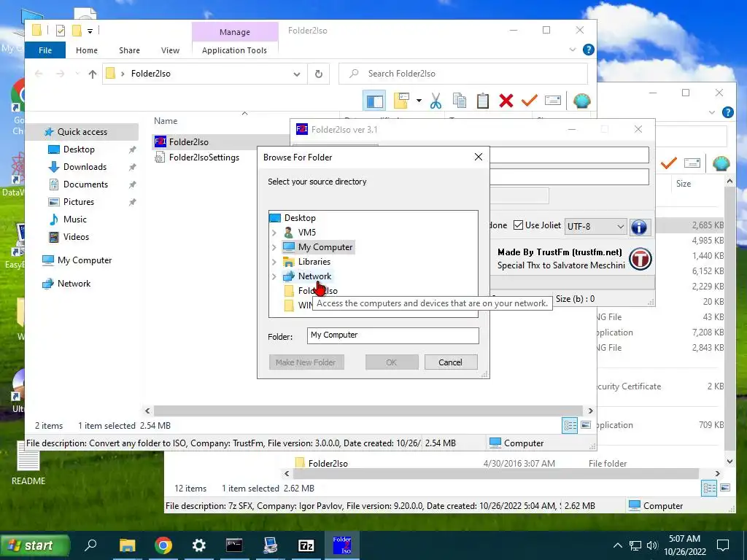
Task: Click orange checkmark icon in the back Explorer window
Action: click(668, 163)
